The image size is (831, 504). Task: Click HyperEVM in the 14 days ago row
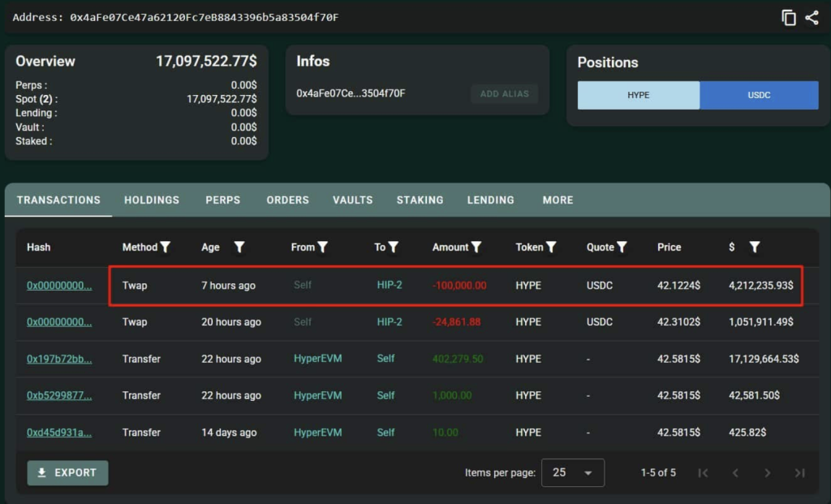pos(318,433)
